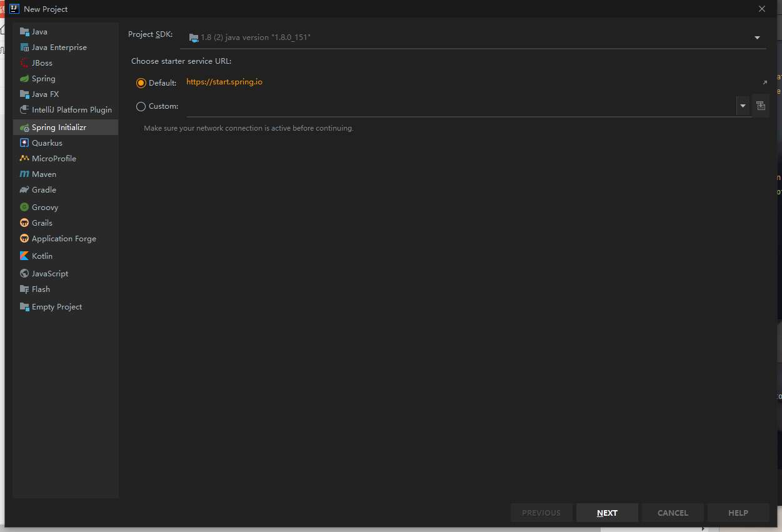Select the Default starter URL radio button
The image size is (782, 532).
click(x=141, y=83)
